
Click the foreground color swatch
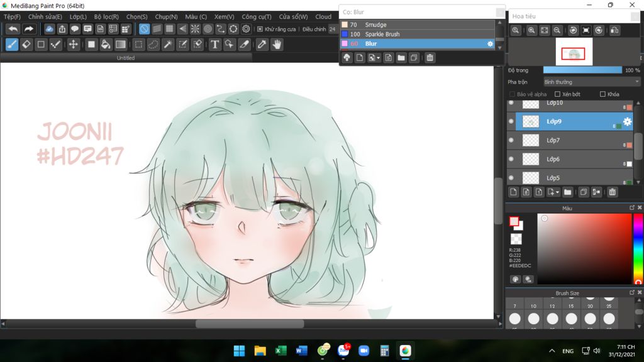[x=514, y=222]
